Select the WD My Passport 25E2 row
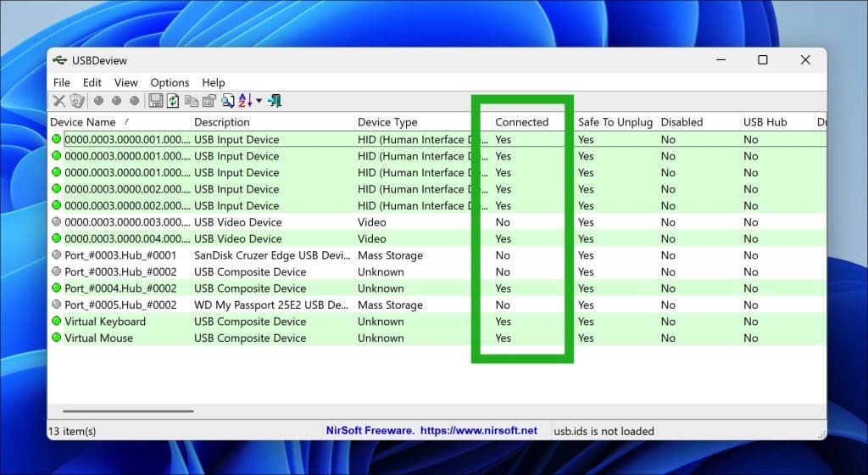The image size is (868, 475). coord(437,305)
